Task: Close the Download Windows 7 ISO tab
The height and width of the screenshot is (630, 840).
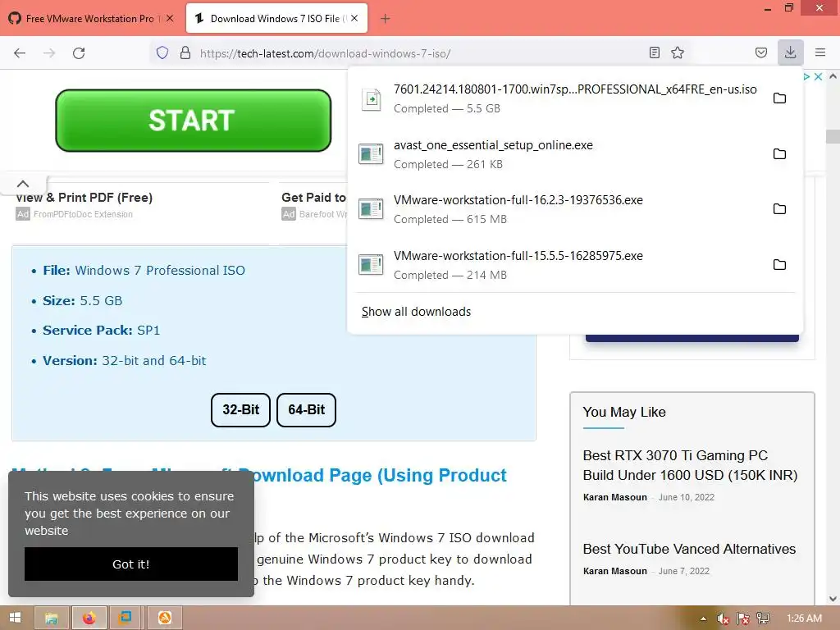Action: point(354,18)
